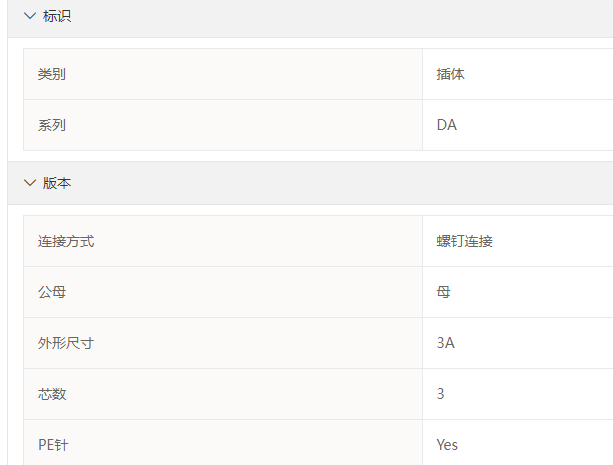Screen dimensions: 613x465
Task: Select the 芯数 label cell
Action: [x=223, y=394]
